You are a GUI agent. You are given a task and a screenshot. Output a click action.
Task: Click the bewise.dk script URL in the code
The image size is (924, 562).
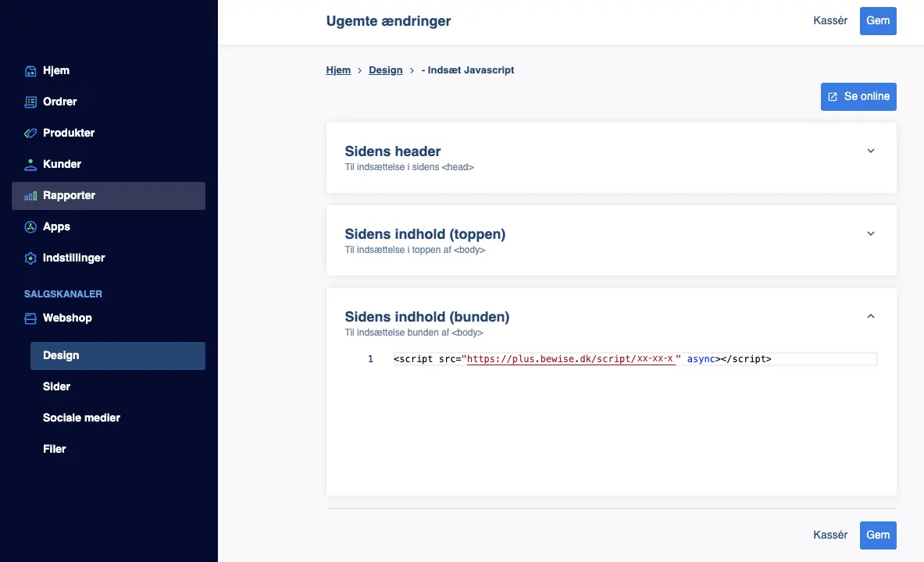tap(570, 359)
